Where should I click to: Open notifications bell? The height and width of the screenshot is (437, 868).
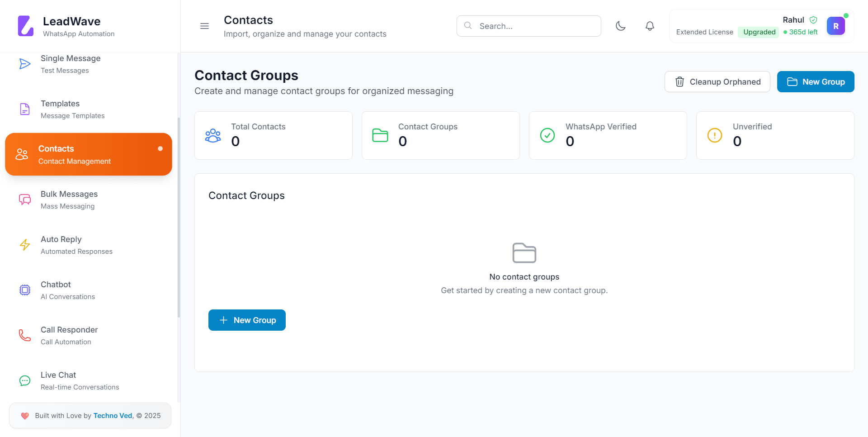pyautogui.click(x=650, y=26)
